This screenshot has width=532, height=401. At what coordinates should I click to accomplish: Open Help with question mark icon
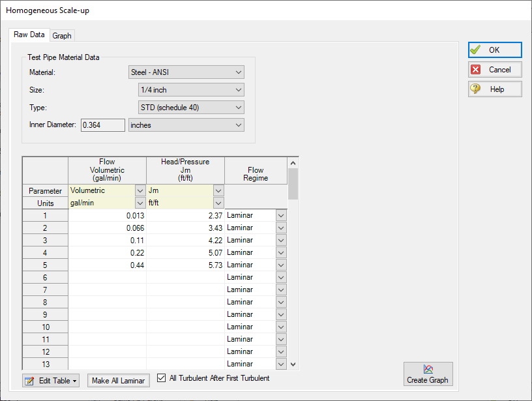point(494,89)
